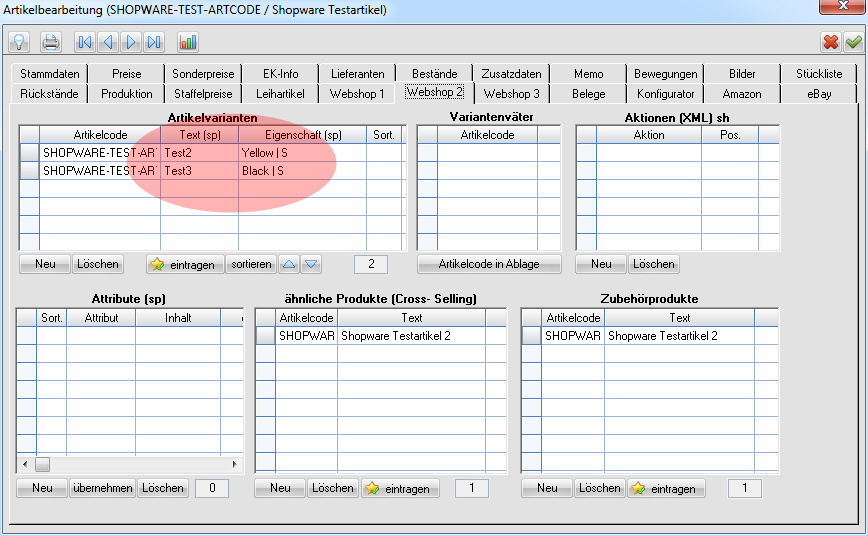Click Neu under Zubehörprodukte
Screen dimensions: 868x536
[x=547, y=488]
